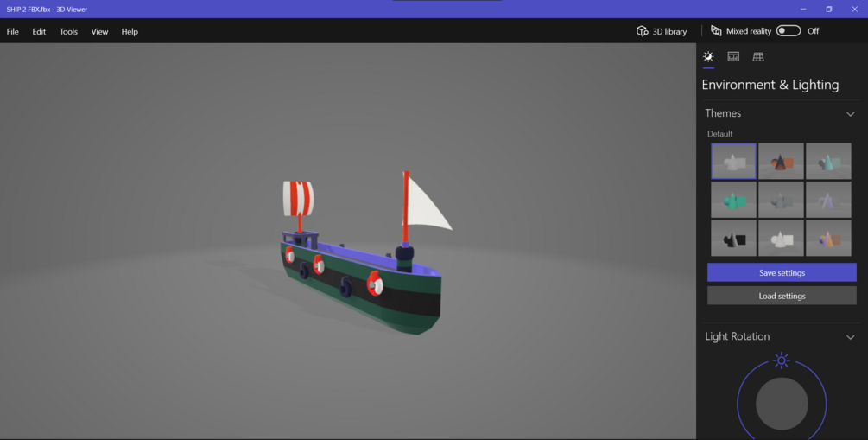Viewport: 868px width, 440px height.
Task: Close the 3D Viewer window
Action: pos(854,9)
